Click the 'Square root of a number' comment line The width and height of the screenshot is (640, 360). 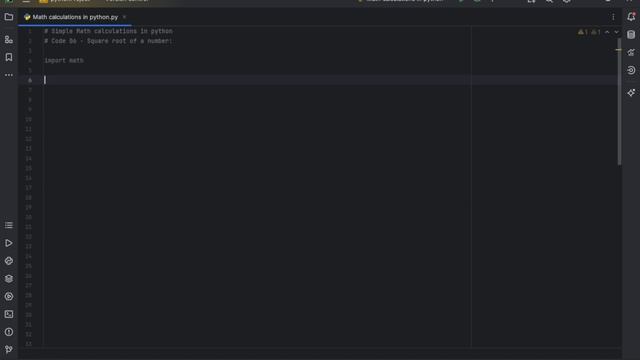point(108,41)
